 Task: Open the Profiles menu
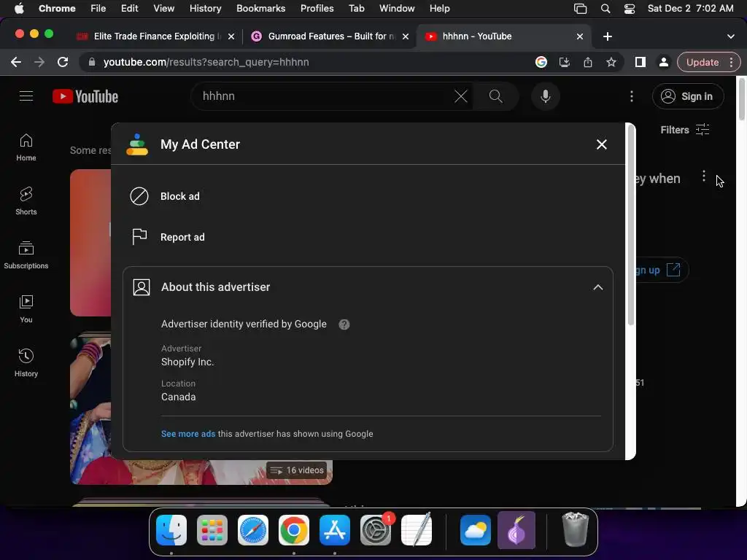pos(317,9)
